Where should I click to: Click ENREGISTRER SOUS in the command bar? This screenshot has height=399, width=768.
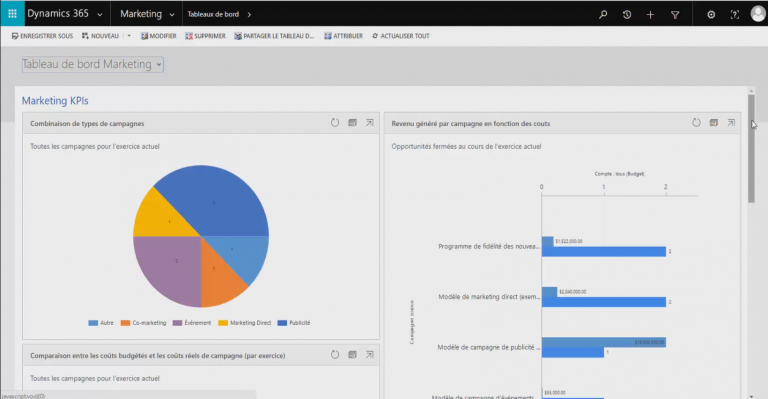click(x=42, y=36)
